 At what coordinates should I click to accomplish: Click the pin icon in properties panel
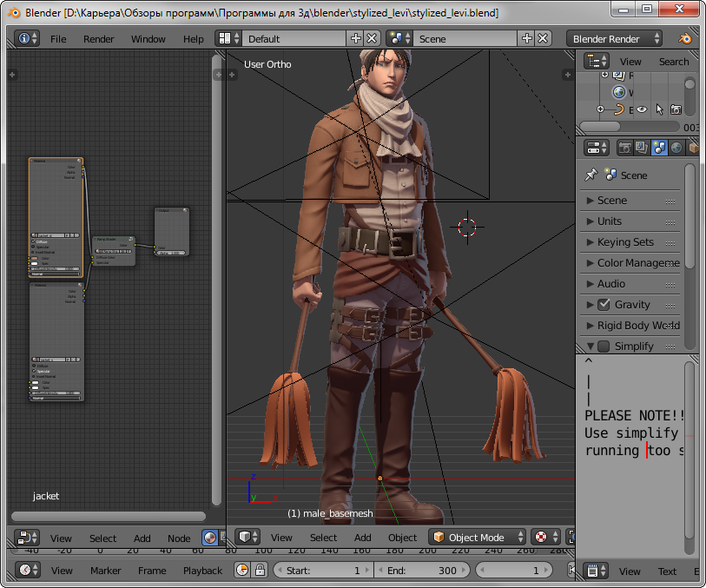pyautogui.click(x=591, y=175)
